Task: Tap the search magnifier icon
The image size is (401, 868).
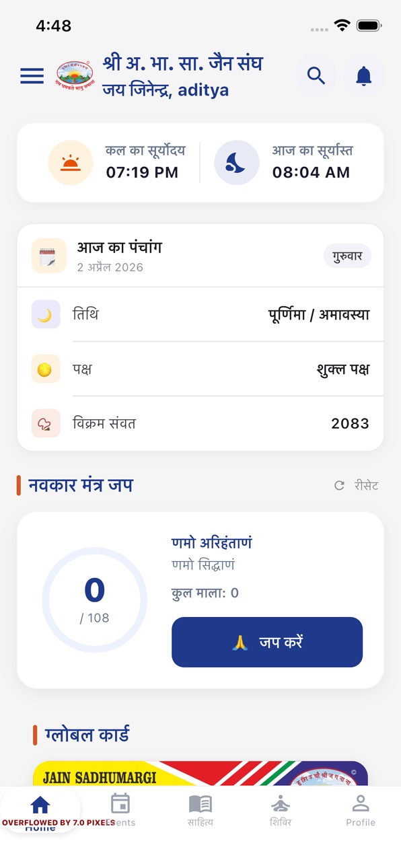Action: (x=316, y=76)
